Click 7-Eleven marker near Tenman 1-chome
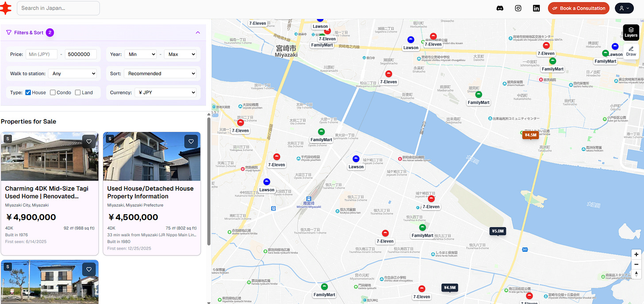This screenshot has height=304, width=644. pos(240,123)
